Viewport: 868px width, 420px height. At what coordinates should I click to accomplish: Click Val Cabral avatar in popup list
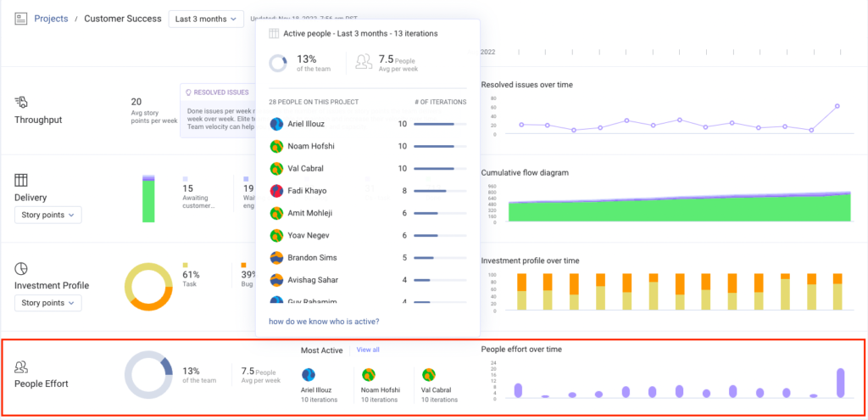click(277, 169)
